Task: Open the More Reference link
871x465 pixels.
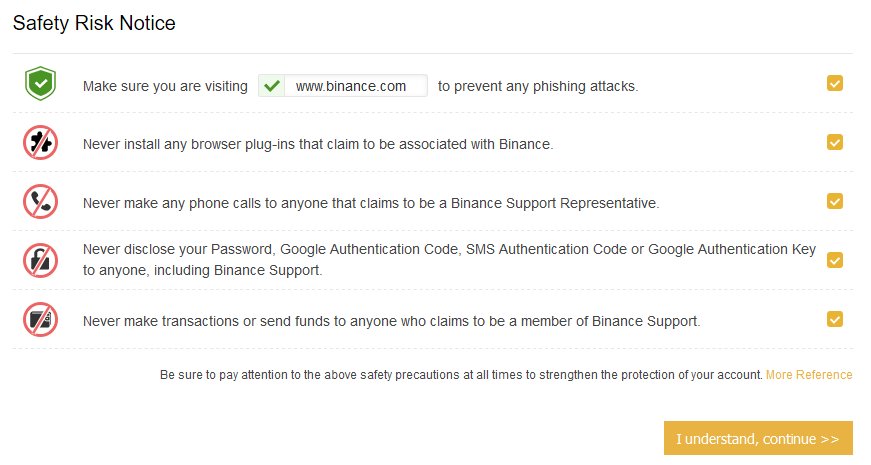Action: pos(809,375)
